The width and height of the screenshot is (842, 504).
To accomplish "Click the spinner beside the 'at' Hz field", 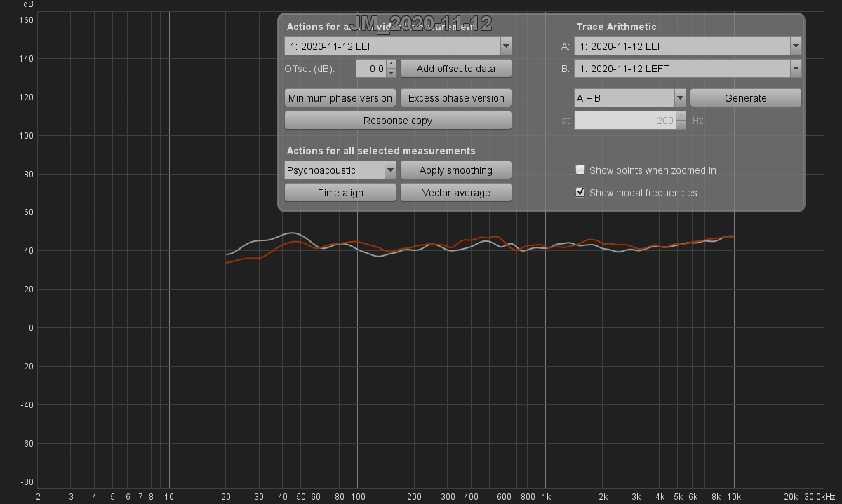I will point(681,121).
